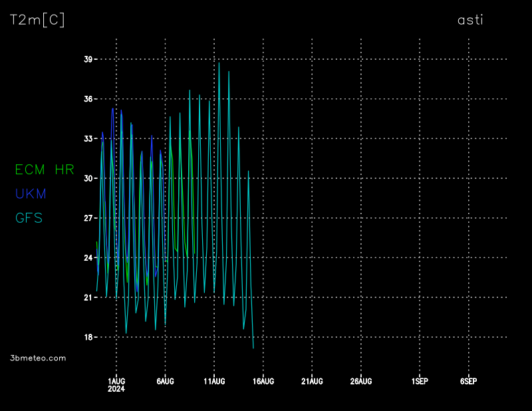Select the 21AUG date label
This screenshot has width=532, height=411.
click(x=312, y=381)
